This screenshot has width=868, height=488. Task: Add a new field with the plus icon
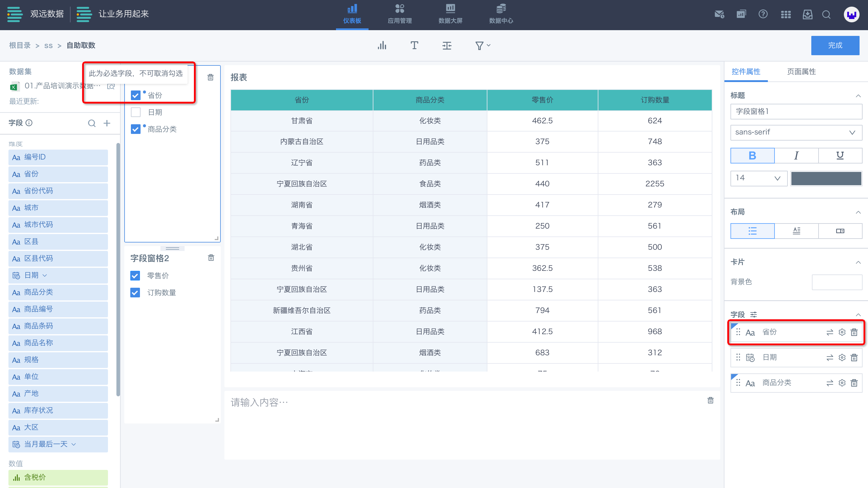[107, 123]
